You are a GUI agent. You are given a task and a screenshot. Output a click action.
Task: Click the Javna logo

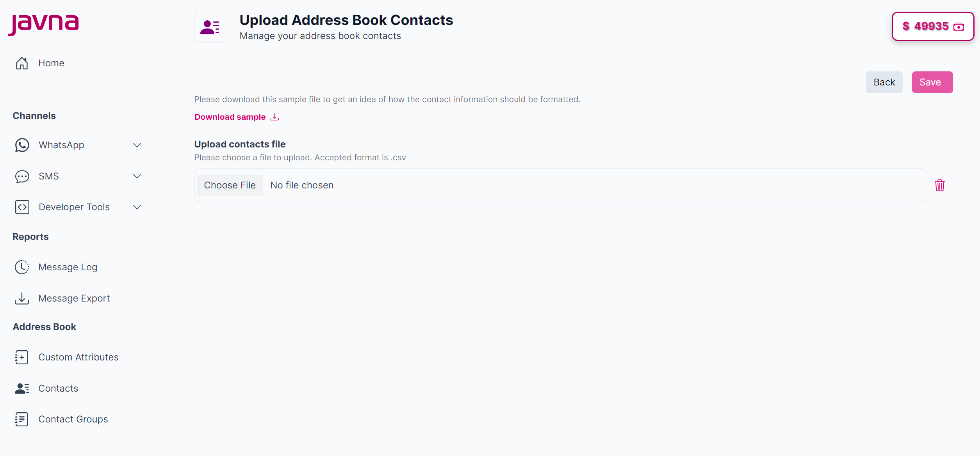[43, 24]
